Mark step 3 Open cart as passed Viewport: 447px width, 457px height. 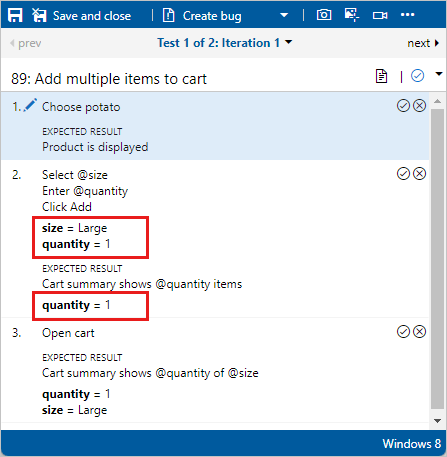coord(403,332)
